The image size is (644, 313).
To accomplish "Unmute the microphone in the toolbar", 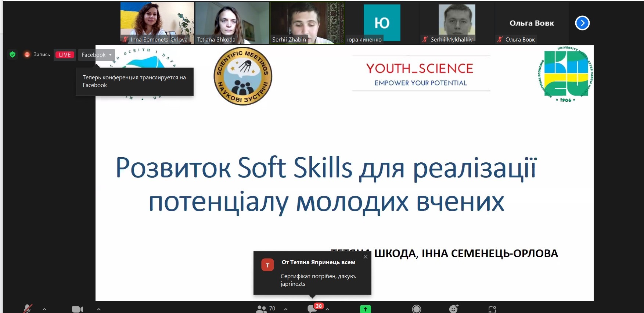I will (x=28, y=309).
